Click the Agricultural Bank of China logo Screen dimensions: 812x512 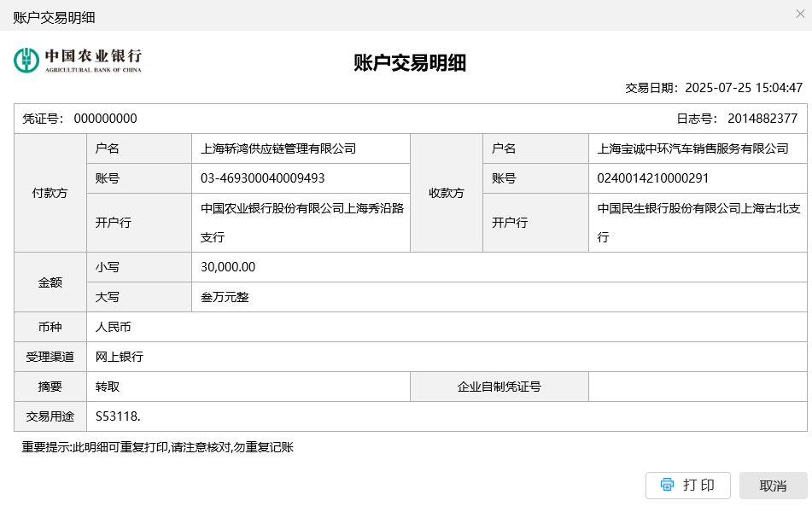coord(78,60)
